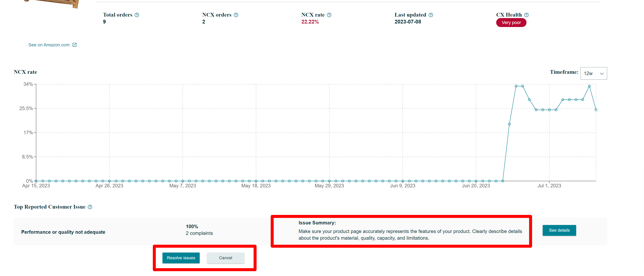Click external link icon beside See on Amazon.com
Image resolution: width=644 pixels, height=276 pixels.
pos(75,45)
